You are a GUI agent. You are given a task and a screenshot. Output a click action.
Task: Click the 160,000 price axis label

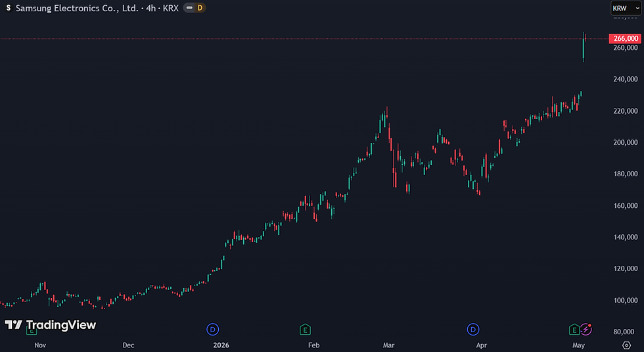(x=625, y=205)
